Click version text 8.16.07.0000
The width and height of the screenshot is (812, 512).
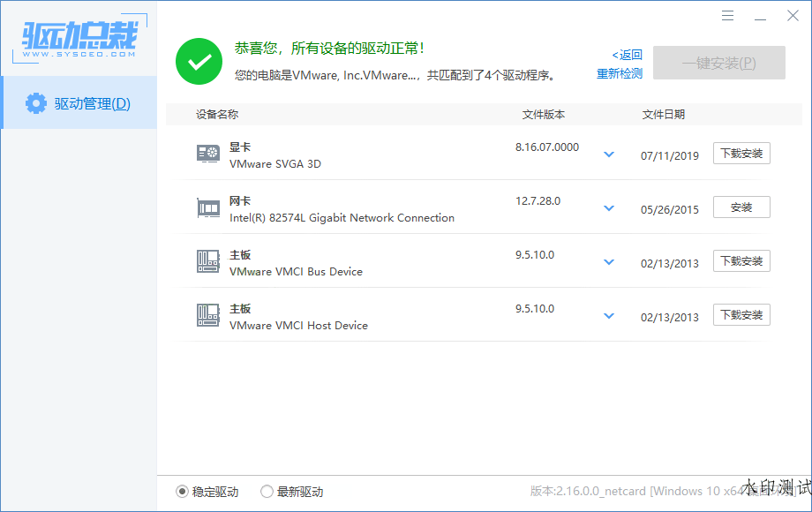(x=547, y=147)
